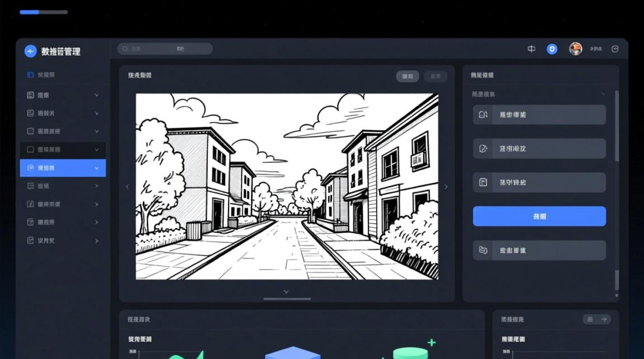
Task: Collapse the highlighted blue sidebar item's chevron
Action: (97, 168)
